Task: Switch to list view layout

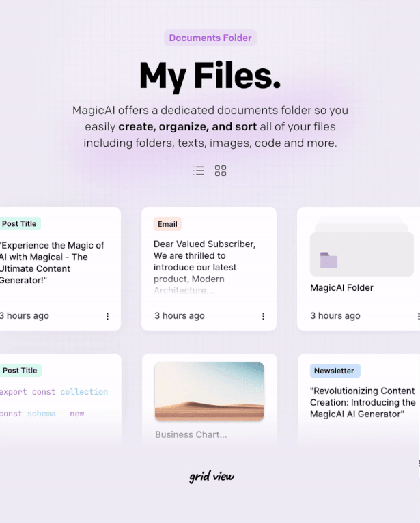Action: [x=199, y=171]
